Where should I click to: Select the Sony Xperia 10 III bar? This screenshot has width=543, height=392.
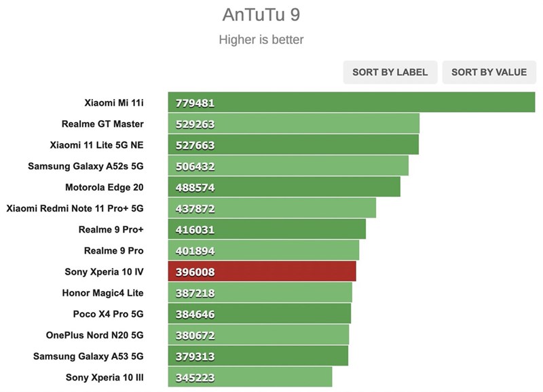(x=250, y=377)
